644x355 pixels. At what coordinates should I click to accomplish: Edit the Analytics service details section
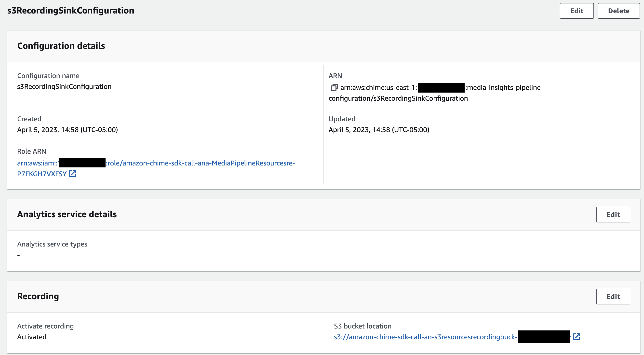pyautogui.click(x=613, y=215)
